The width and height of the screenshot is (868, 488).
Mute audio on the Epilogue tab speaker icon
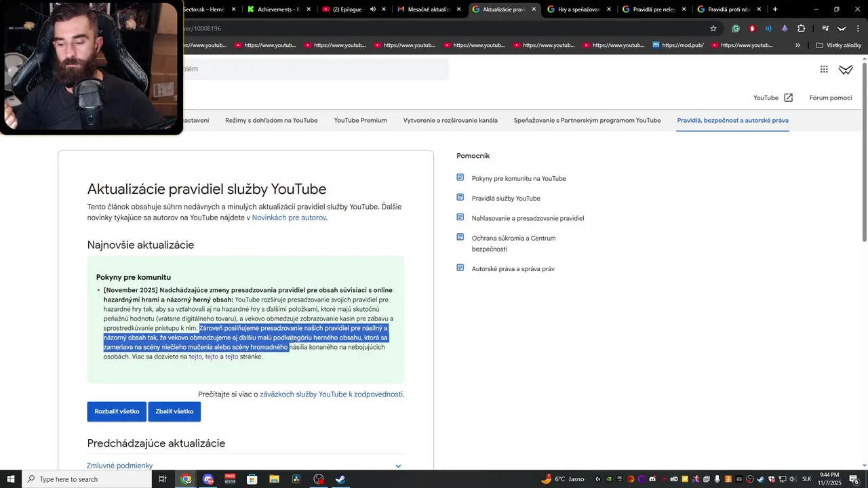tap(373, 9)
